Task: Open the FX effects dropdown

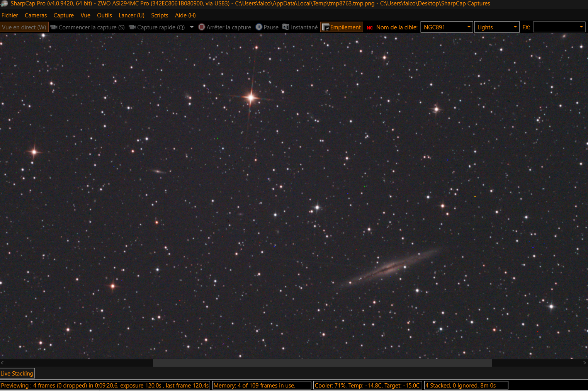Action: click(x=559, y=27)
